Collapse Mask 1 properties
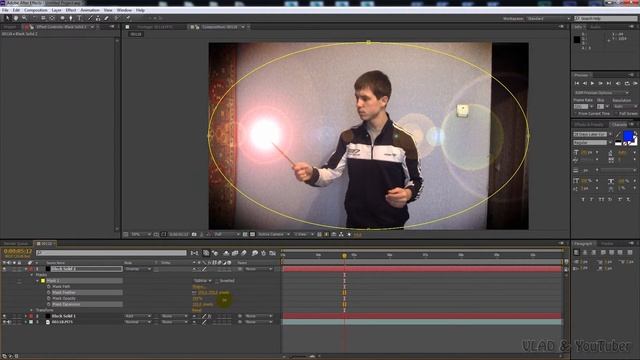The height and width of the screenshot is (360, 640). click(x=38, y=281)
